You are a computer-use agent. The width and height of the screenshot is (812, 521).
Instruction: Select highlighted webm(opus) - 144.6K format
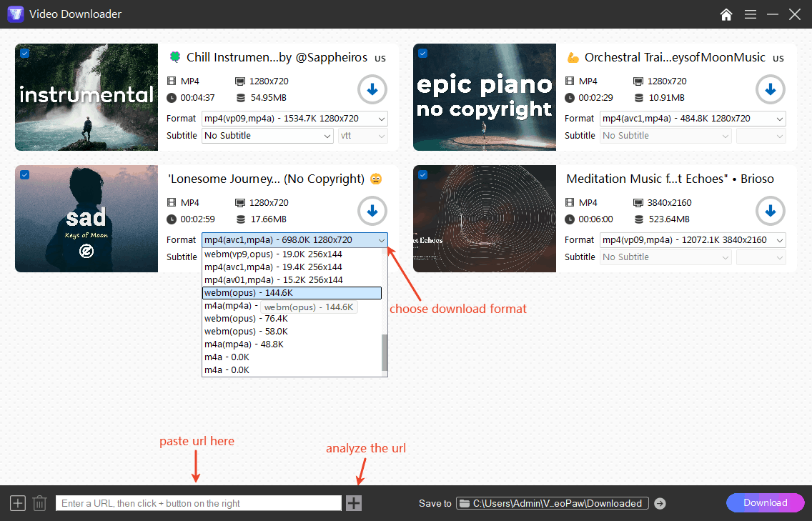click(x=292, y=293)
